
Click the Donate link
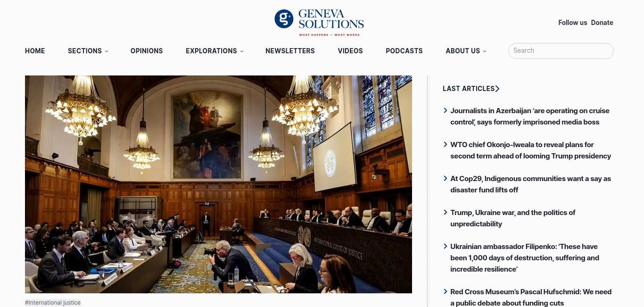(x=602, y=23)
